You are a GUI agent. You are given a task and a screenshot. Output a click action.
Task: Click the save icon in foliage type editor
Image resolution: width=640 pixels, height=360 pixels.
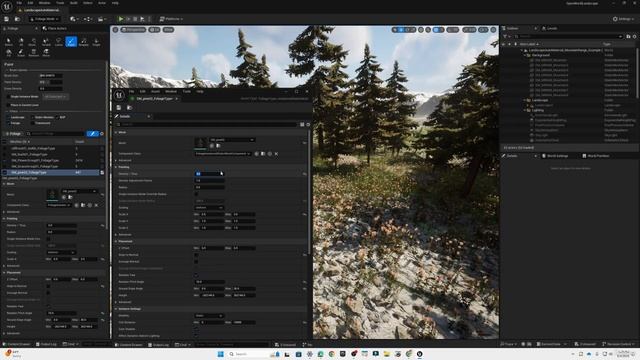119,107
